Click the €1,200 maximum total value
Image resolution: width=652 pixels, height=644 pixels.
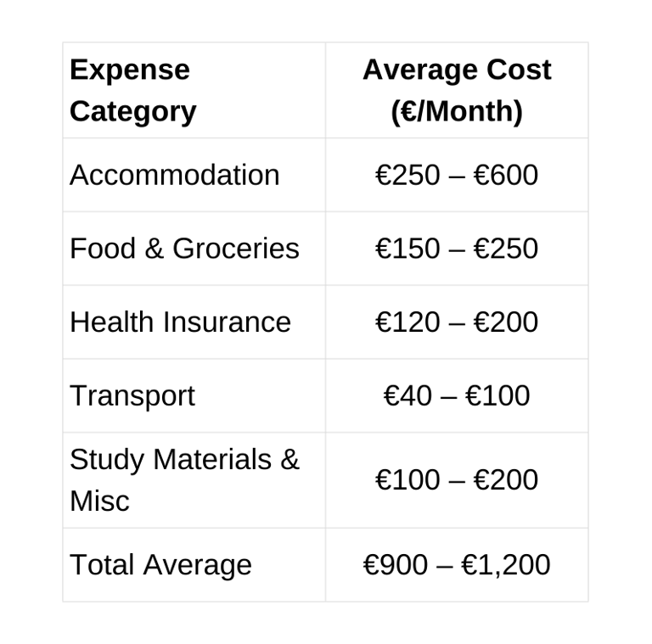[506, 565]
